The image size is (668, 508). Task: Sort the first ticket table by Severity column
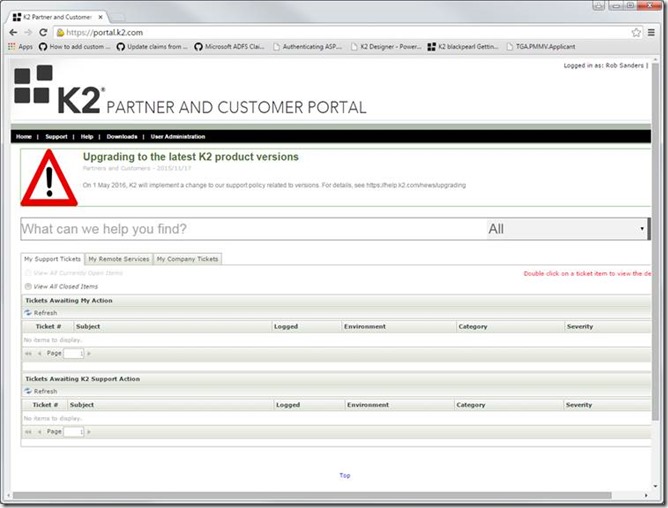(x=579, y=326)
